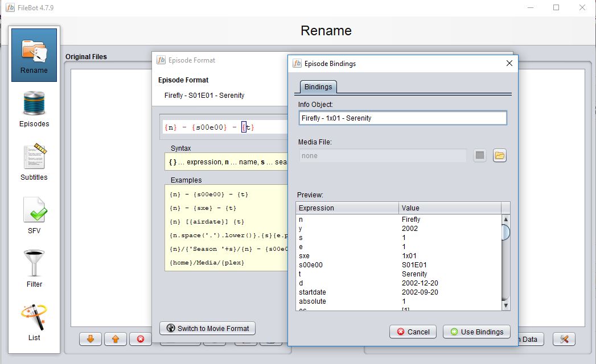Click the value '2002-12-20' in preview
Screen dimensions: 596x364
pos(420,283)
